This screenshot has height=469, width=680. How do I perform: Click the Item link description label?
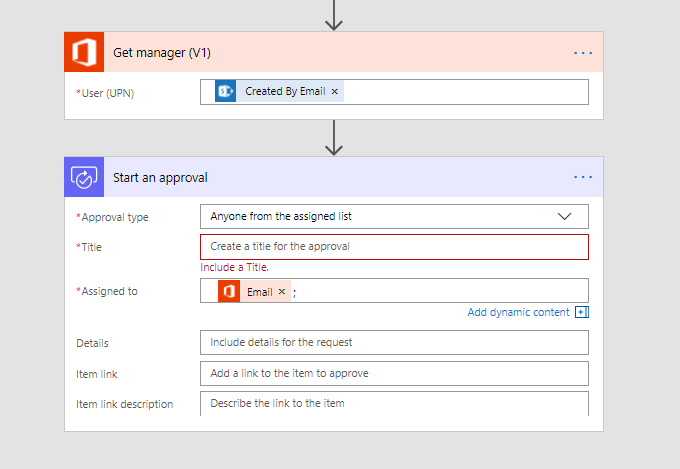pyautogui.click(x=124, y=404)
